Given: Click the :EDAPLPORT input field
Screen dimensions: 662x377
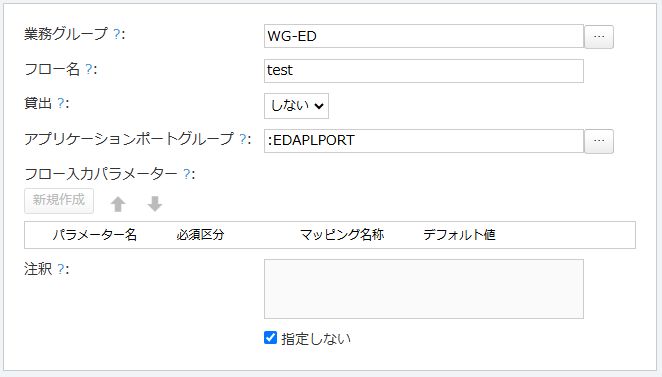Looking at the screenshot, I should click(x=424, y=141).
